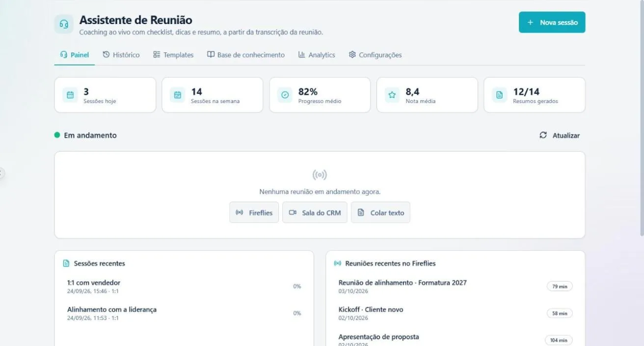The width and height of the screenshot is (644, 346).
Task: Open Alinhamento com a liderança session
Action: click(184, 314)
